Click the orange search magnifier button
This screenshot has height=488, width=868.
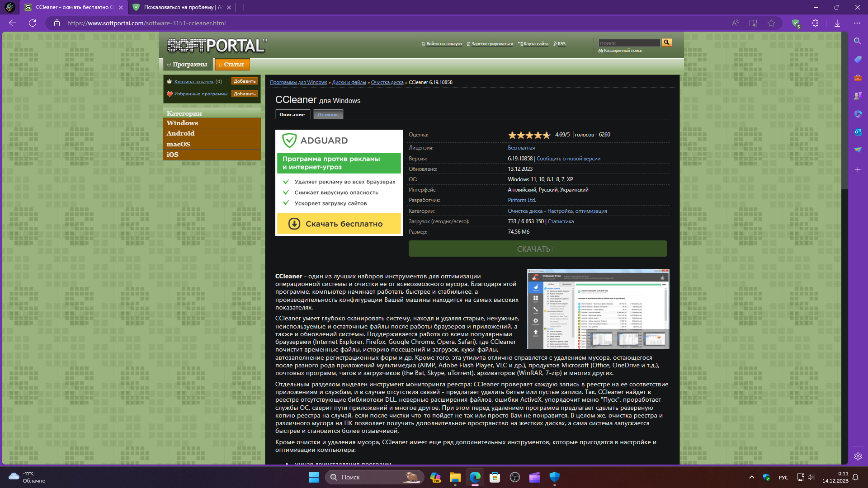pos(667,42)
